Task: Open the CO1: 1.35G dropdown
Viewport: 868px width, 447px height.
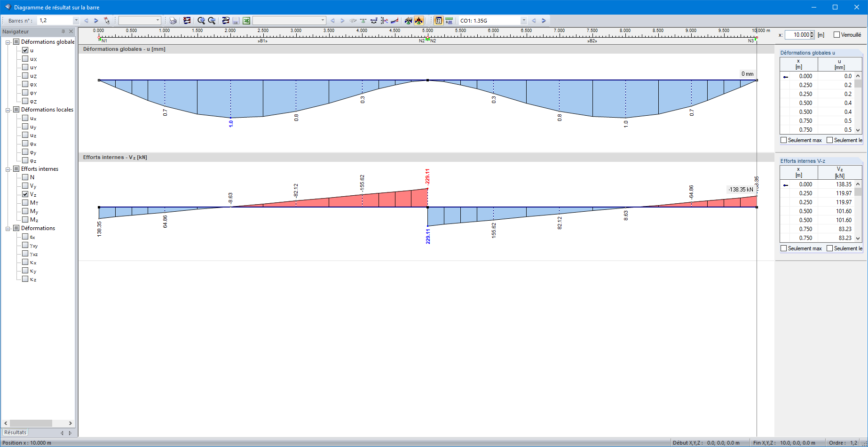Action: click(523, 20)
